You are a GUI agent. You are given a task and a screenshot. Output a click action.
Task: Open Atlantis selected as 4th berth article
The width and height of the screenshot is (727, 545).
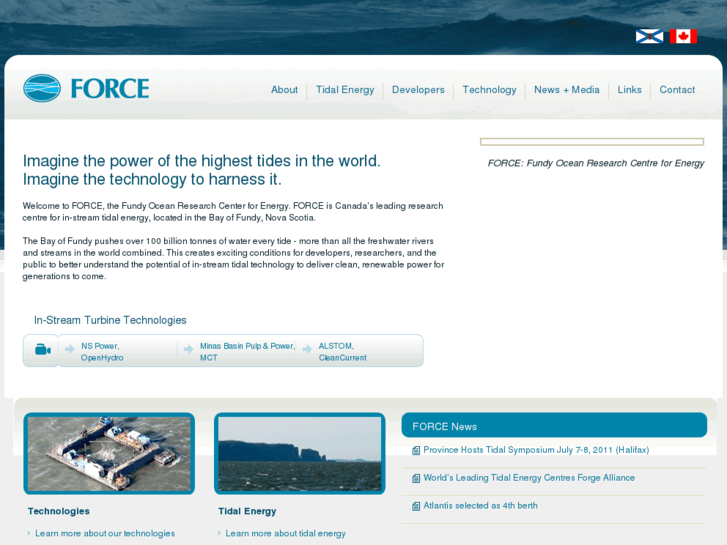pos(480,506)
